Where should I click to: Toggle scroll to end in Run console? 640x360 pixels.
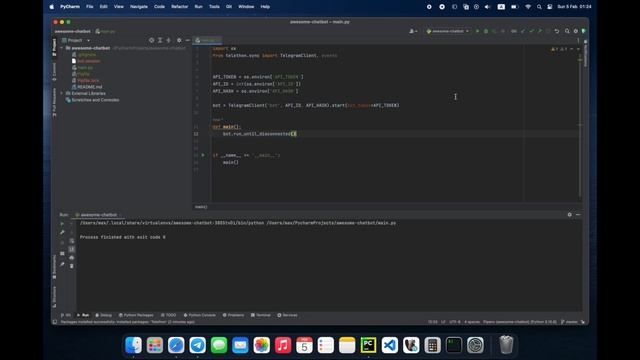(72, 249)
